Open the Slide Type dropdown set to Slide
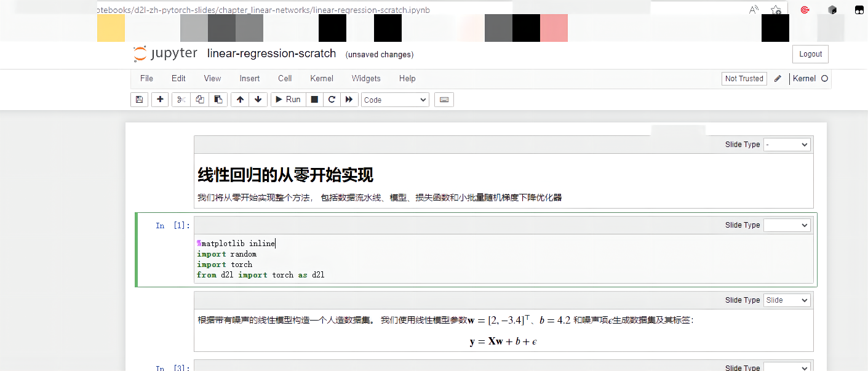 (x=787, y=300)
